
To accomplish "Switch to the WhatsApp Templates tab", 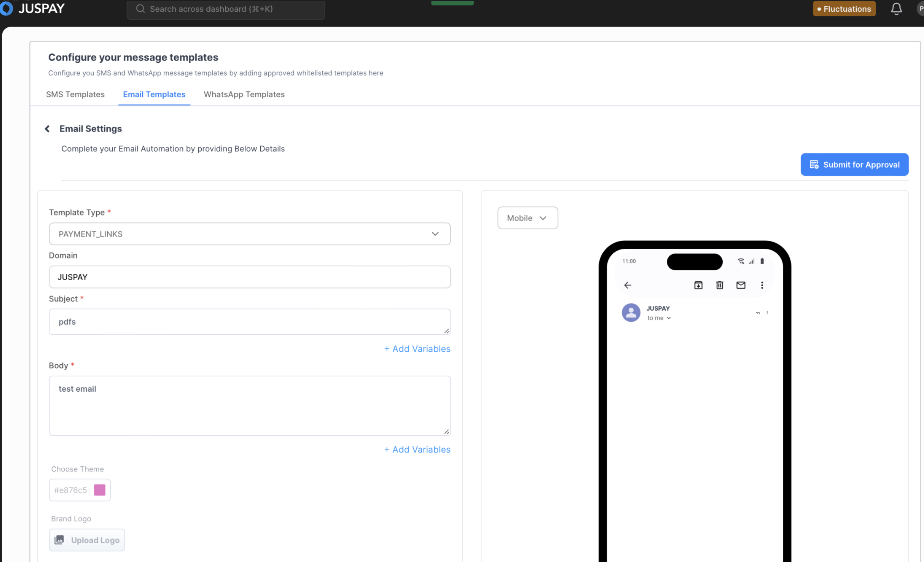I will click(x=244, y=94).
